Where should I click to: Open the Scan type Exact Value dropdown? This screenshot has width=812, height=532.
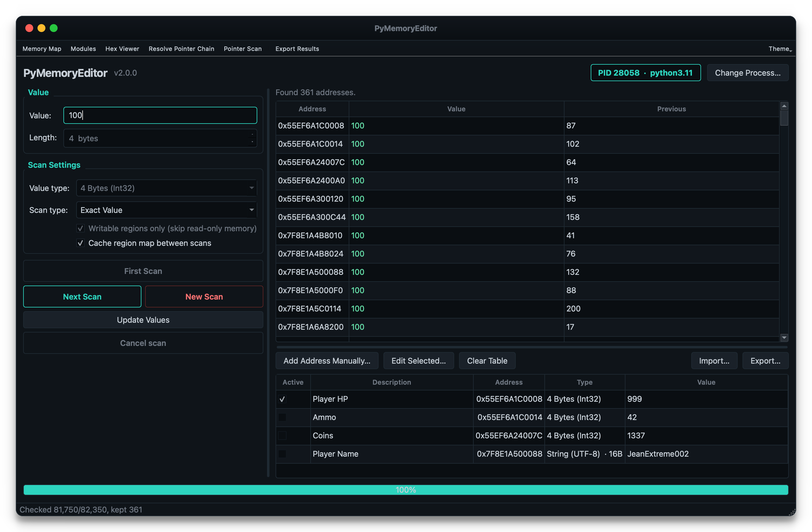(166, 210)
